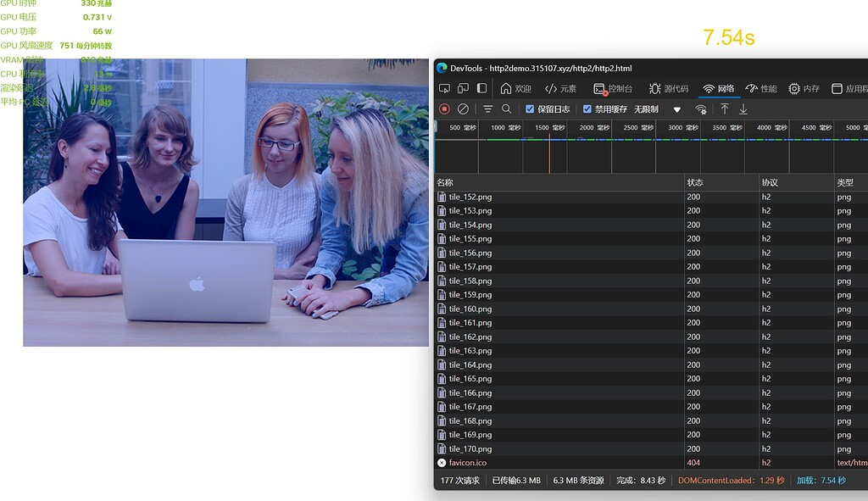Viewport: 868px width, 501px height.
Task: Open network search magnifier
Action: 507,109
